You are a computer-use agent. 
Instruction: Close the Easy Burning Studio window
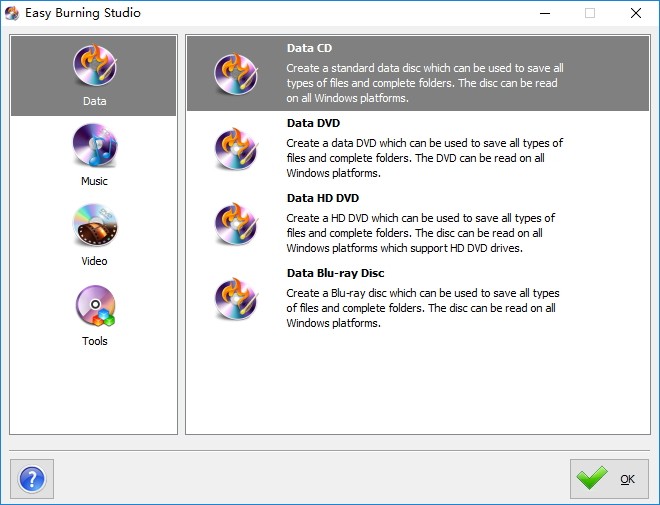tap(636, 13)
